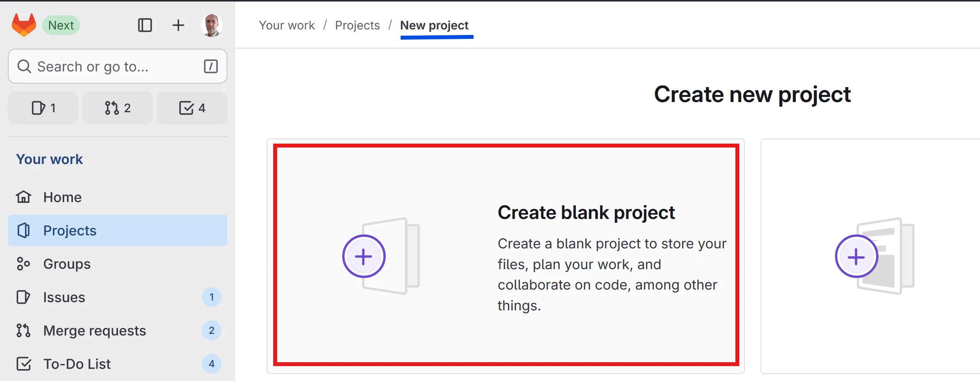The width and height of the screenshot is (980, 381).
Task: Go to Merge requests in sidebar
Action: [94, 330]
